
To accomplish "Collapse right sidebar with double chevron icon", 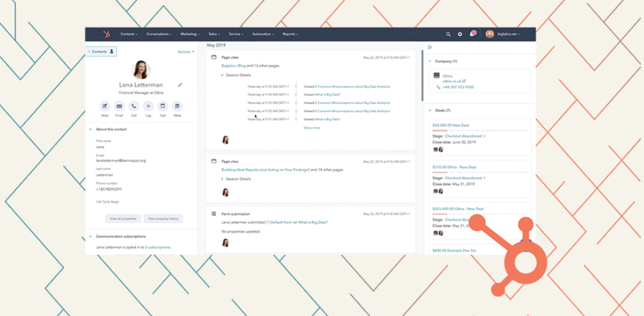I will (430, 48).
